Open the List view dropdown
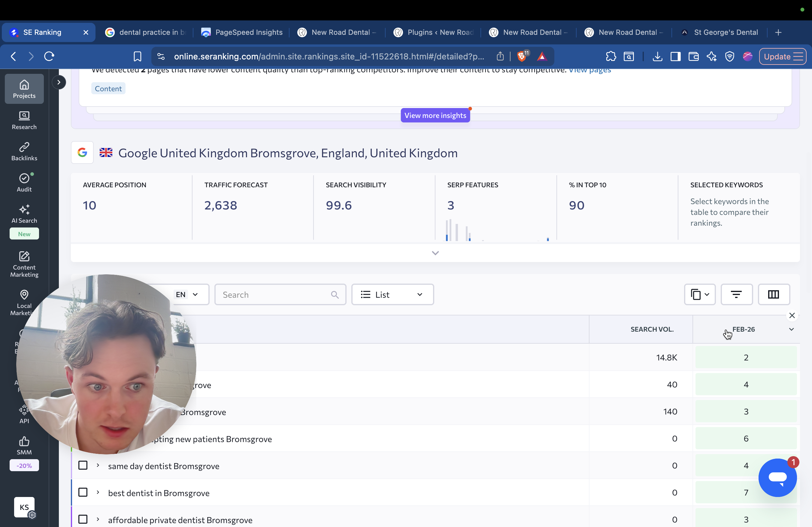Screen dimensions: 812x527 [392, 294]
